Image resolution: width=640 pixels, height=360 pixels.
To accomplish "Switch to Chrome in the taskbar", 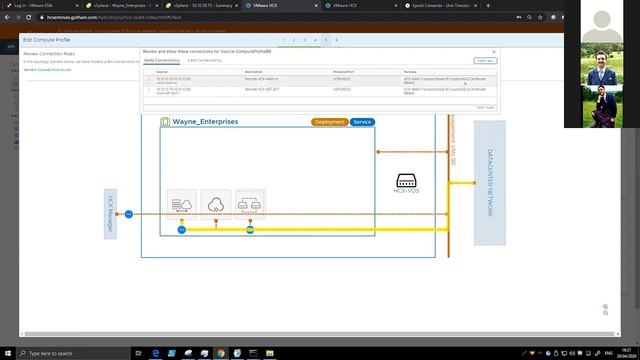I will coord(221,353).
